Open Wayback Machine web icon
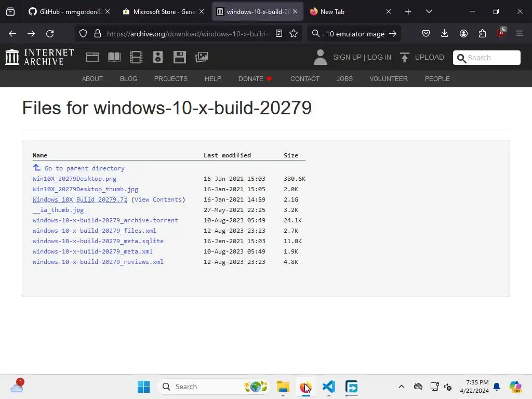This screenshot has width=532, height=399. (x=92, y=57)
